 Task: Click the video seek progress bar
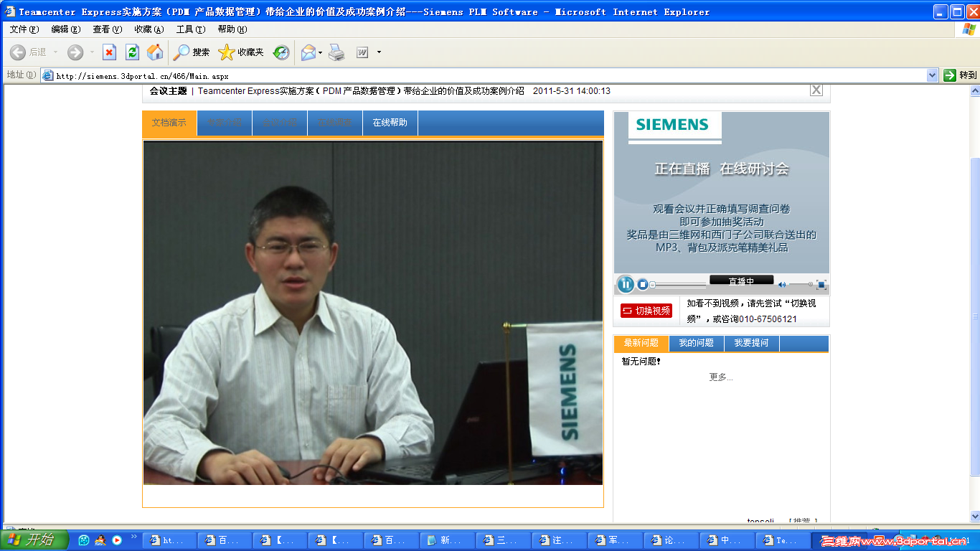(679, 285)
